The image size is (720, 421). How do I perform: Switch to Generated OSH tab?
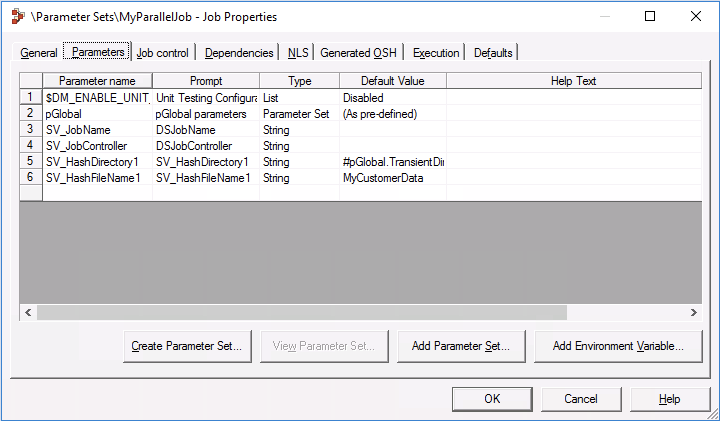(x=360, y=53)
